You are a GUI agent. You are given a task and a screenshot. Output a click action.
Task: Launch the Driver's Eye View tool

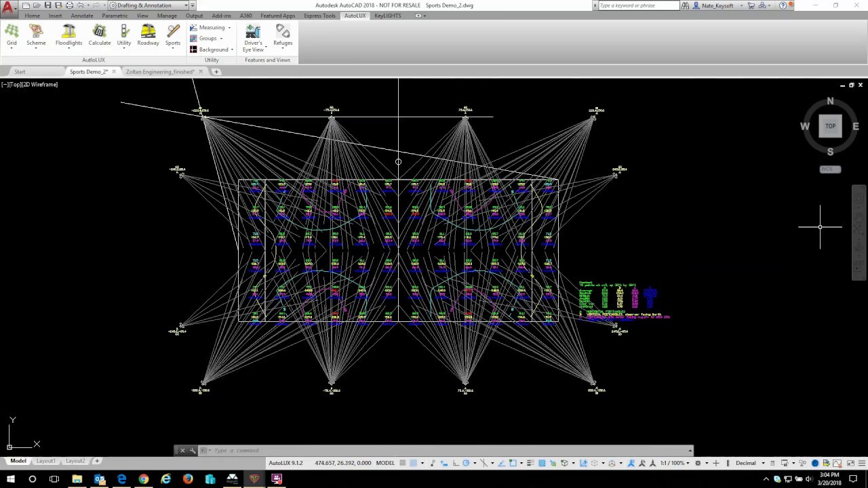pos(253,38)
